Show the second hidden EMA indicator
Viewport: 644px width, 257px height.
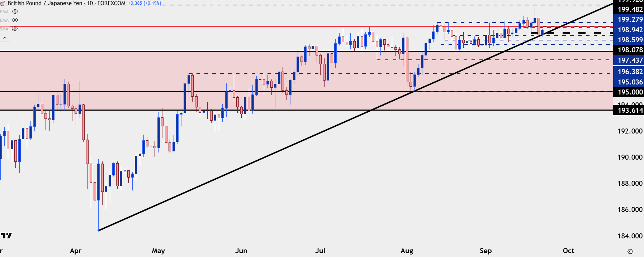pyautogui.click(x=15, y=20)
